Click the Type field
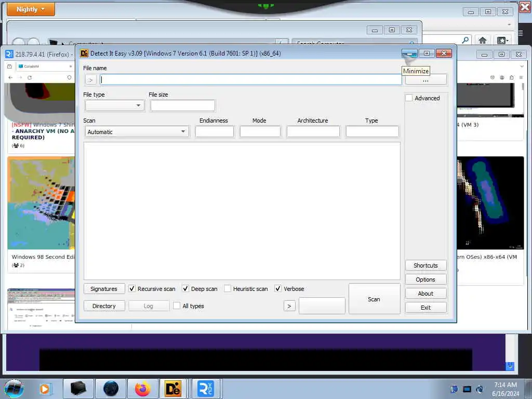The width and height of the screenshot is (532, 399). point(372,131)
